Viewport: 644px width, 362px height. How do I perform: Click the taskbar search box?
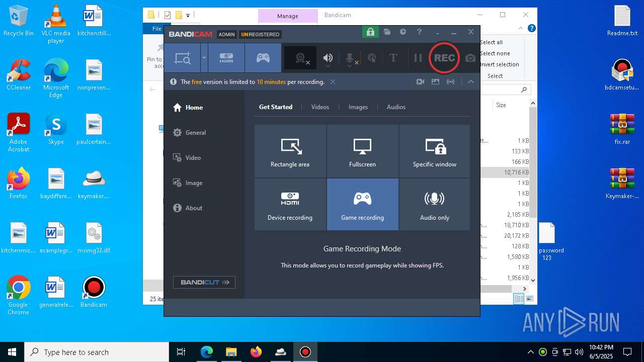[x=97, y=352]
